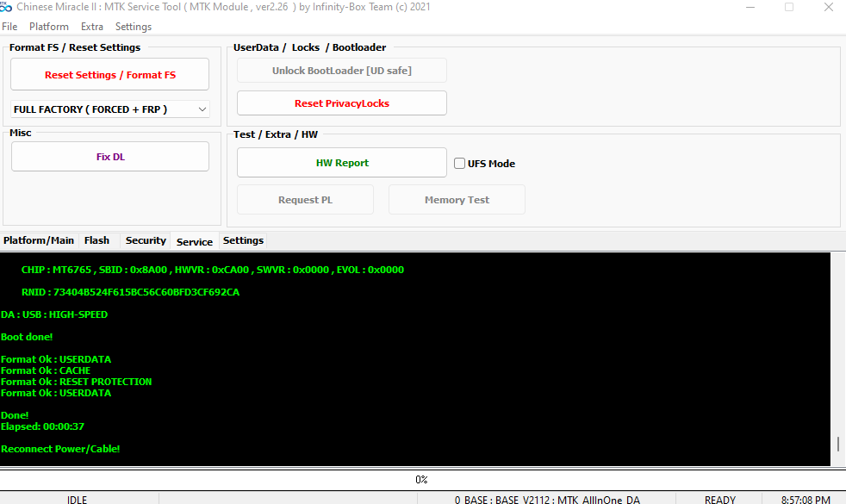Image resolution: width=846 pixels, height=504 pixels.
Task: Open the Extra menu
Action: click(x=91, y=27)
